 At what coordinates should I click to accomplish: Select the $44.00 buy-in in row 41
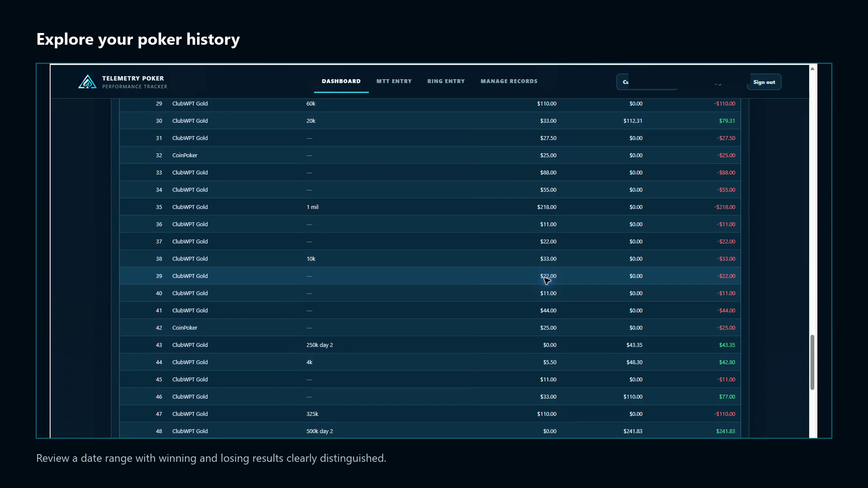(x=548, y=311)
